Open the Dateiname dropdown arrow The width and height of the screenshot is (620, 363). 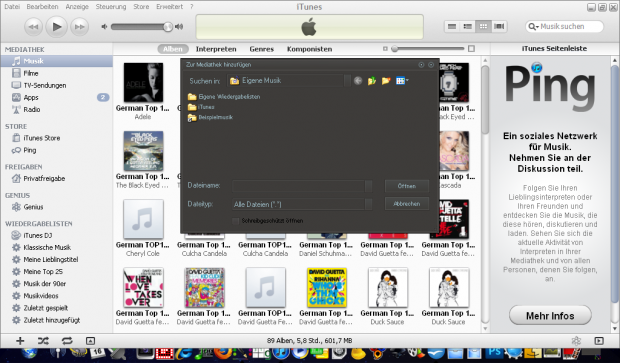click(369, 186)
